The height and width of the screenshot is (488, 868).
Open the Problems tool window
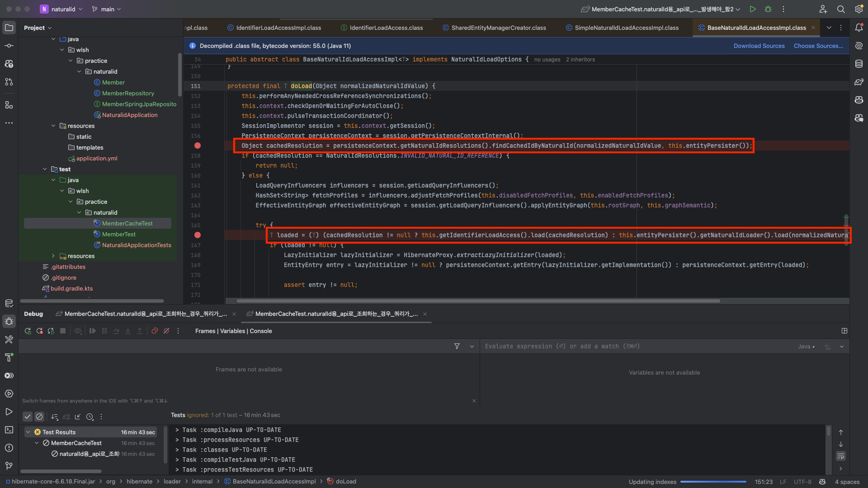pyautogui.click(x=9, y=448)
